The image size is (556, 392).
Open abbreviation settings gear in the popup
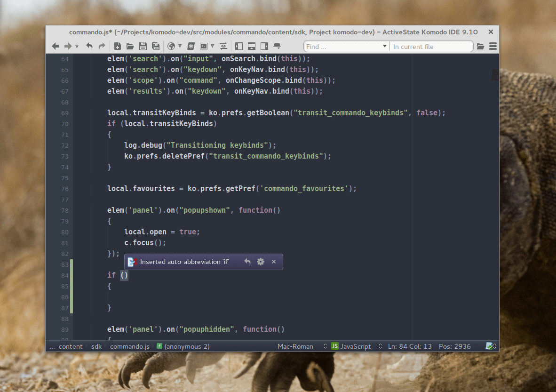(261, 262)
